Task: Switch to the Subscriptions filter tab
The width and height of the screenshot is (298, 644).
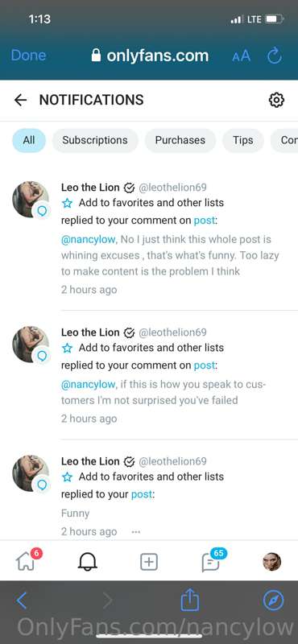Action: tap(95, 140)
